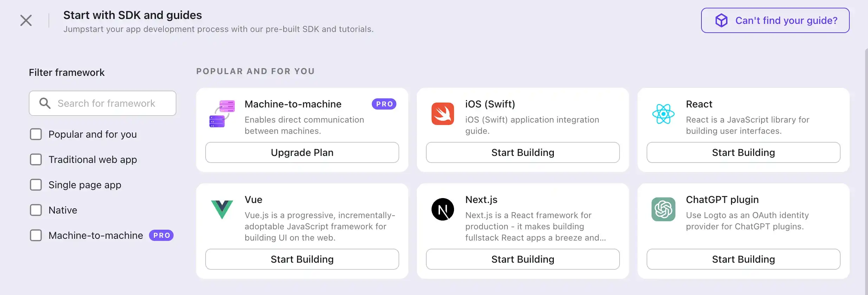Click the ChatGPT plugin logo icon
The height and width of the screenshot is (295, 868).
click(663, 209)
